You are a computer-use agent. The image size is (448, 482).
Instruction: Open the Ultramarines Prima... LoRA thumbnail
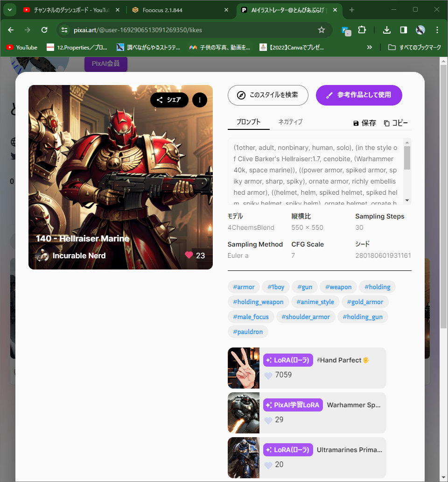pyautogui.click(x=244, y=458)
